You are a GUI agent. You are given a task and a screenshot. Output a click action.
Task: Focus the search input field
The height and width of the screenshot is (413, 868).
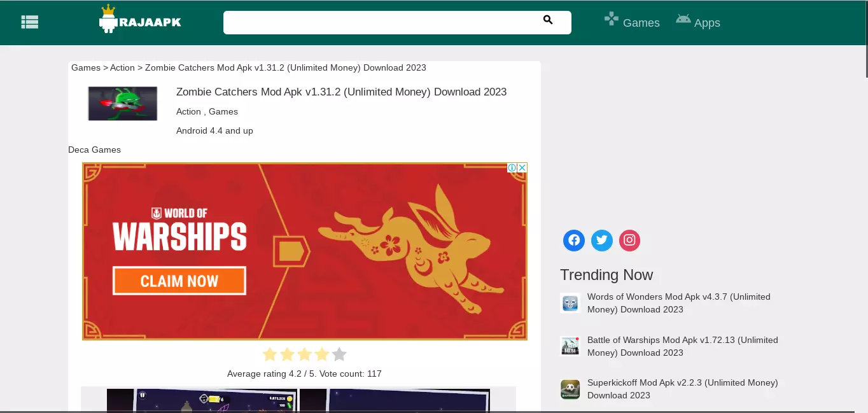pos(397,22)
